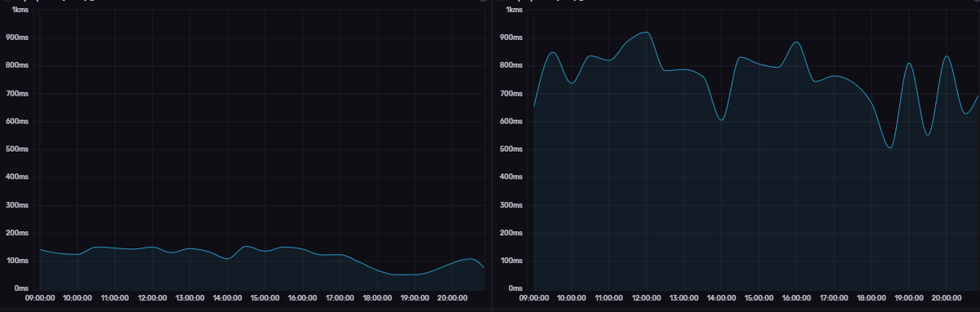This screenshot has height=312, width=980.
Task: Click the 13:00:00 time label in left graph
Action: point(190,299)
